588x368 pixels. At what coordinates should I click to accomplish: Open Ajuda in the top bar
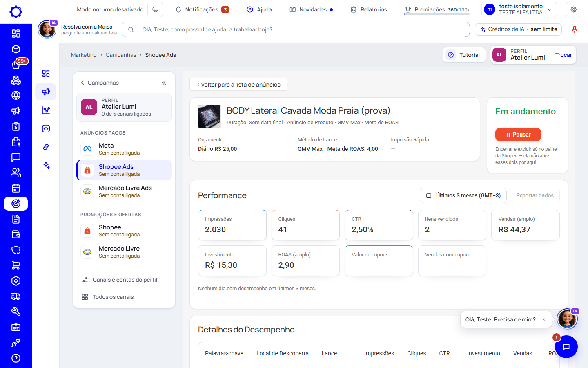click(x=259, y=9)
